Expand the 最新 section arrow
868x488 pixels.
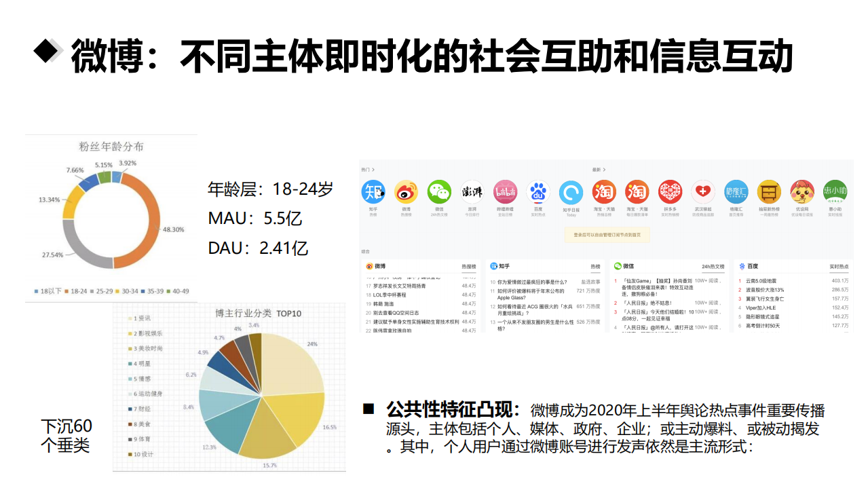click(605, 168)
